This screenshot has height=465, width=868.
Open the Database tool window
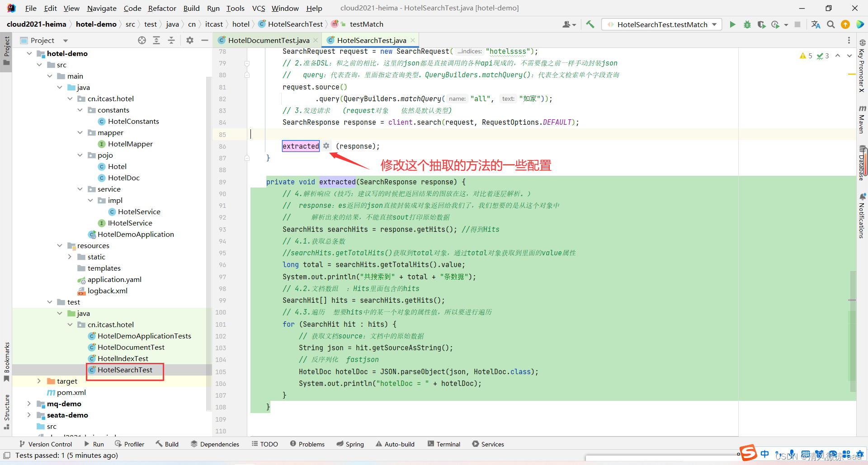point(862,163)
